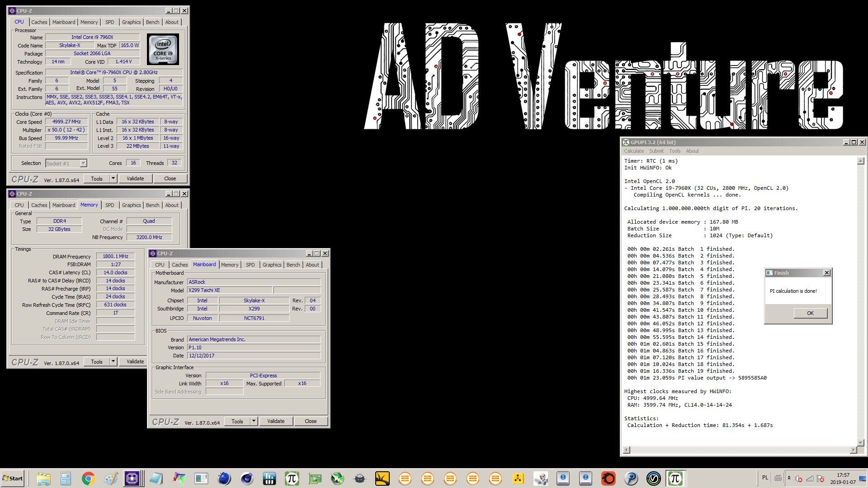Click OK in the Finish dialog

click(810, 313)
